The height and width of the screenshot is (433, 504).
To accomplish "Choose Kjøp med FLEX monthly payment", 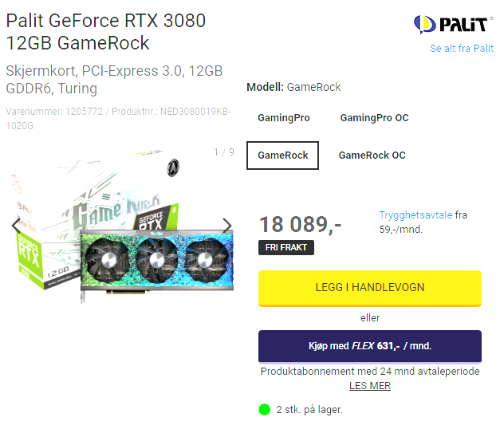I will [x=370, y=346].
